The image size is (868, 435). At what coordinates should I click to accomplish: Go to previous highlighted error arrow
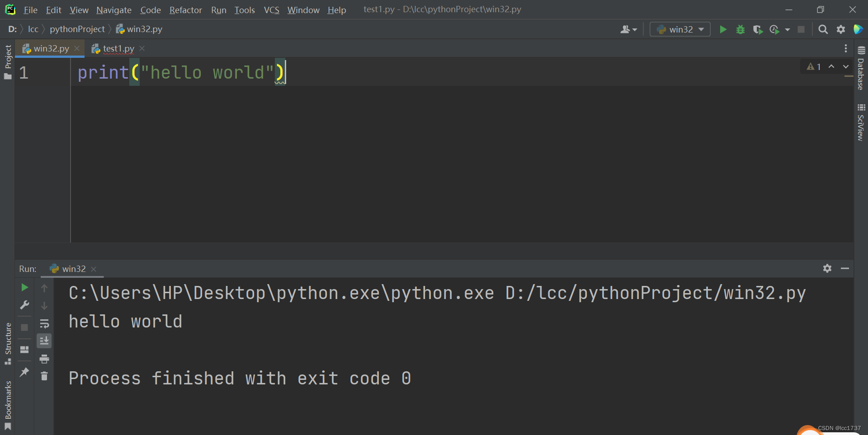831,66
